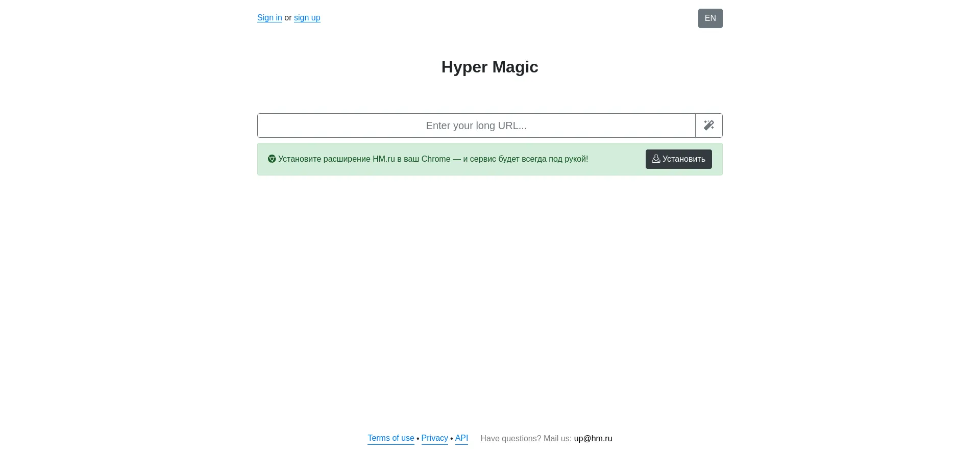
Task: Open the EN language selector
Action: pyautogui.click(x=710, y=18)
